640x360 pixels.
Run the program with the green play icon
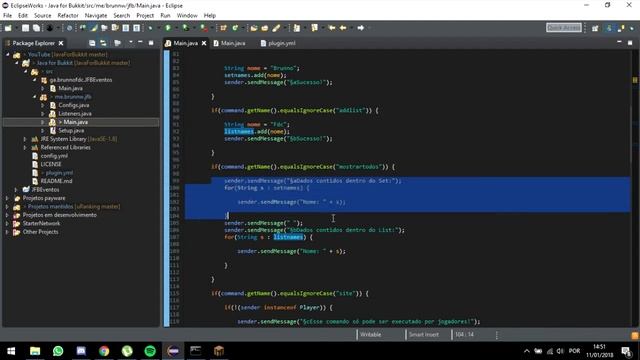pyautogui.click(x=168, y=28)
